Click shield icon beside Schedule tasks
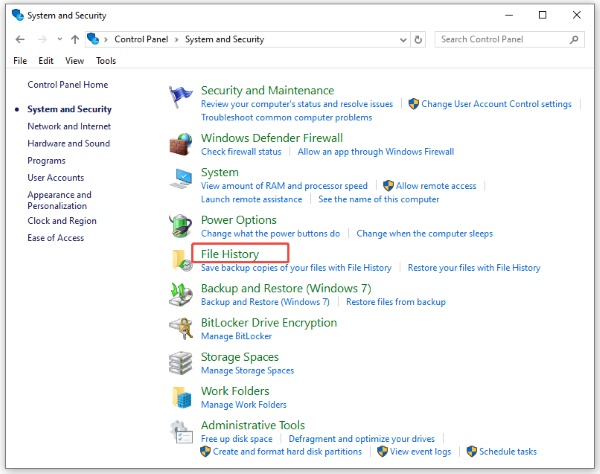 (472, 451)
